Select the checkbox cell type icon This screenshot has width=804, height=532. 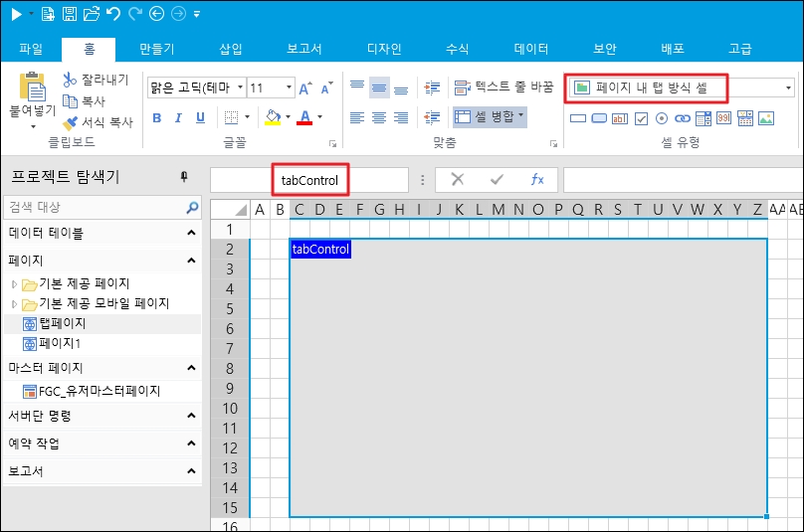point(642,118)
